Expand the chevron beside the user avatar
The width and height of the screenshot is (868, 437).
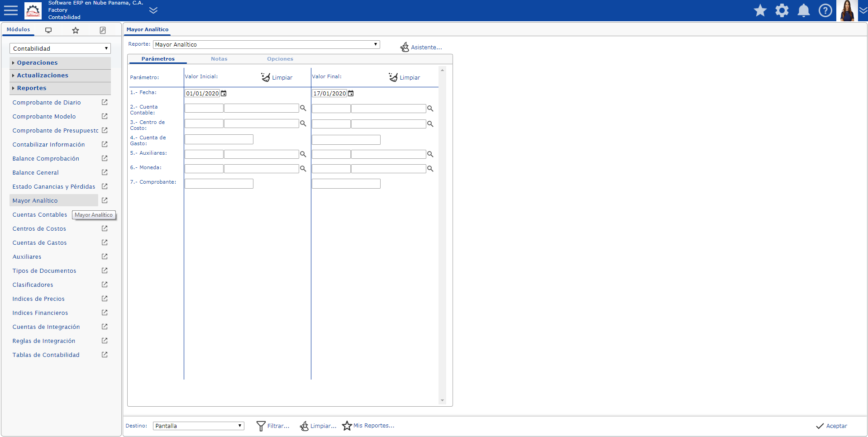tap(863, 10)
